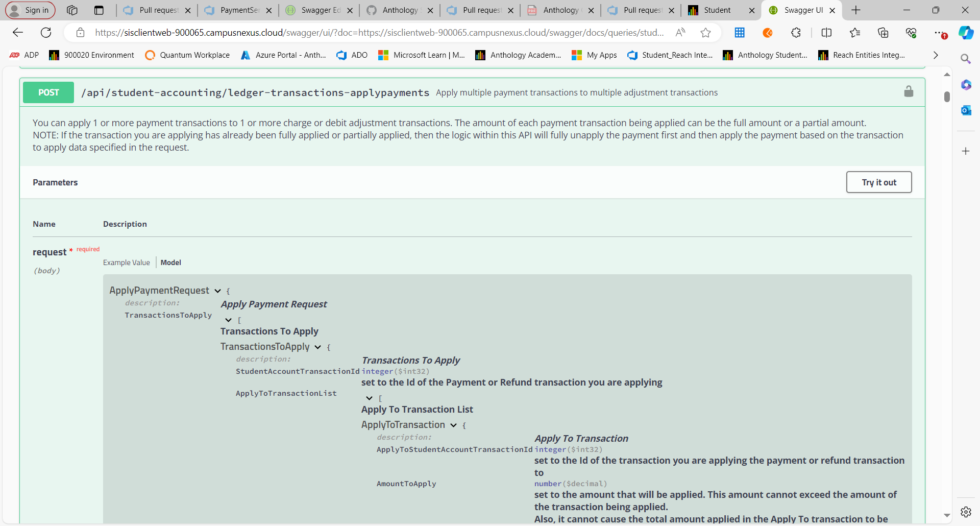This screenshot has height=526, width=980.
Task: Open the Student_Reach Inte... bookmark
Action: [670, 55]
